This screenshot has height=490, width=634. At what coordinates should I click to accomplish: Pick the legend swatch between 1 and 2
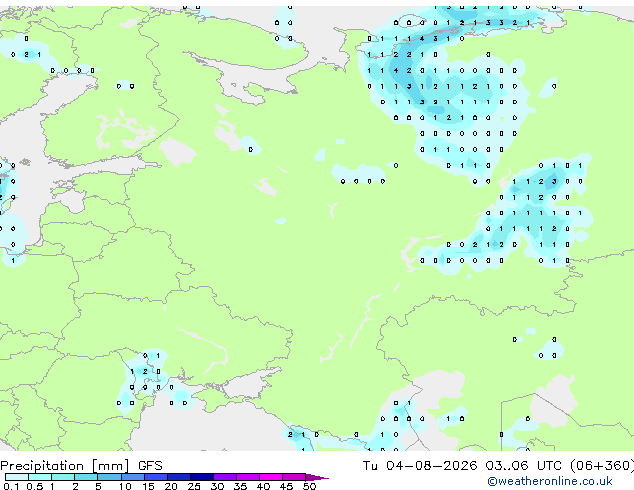(63, 477)
